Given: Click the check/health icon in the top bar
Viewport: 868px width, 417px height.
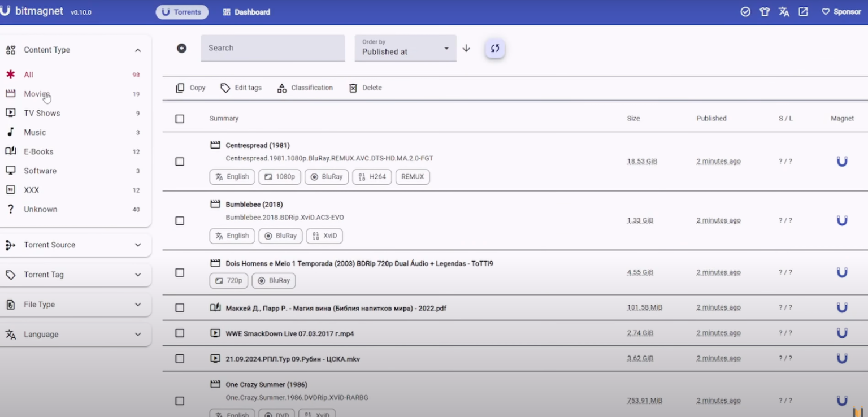Looking at the screenshot, I should [x=745, y=11].
